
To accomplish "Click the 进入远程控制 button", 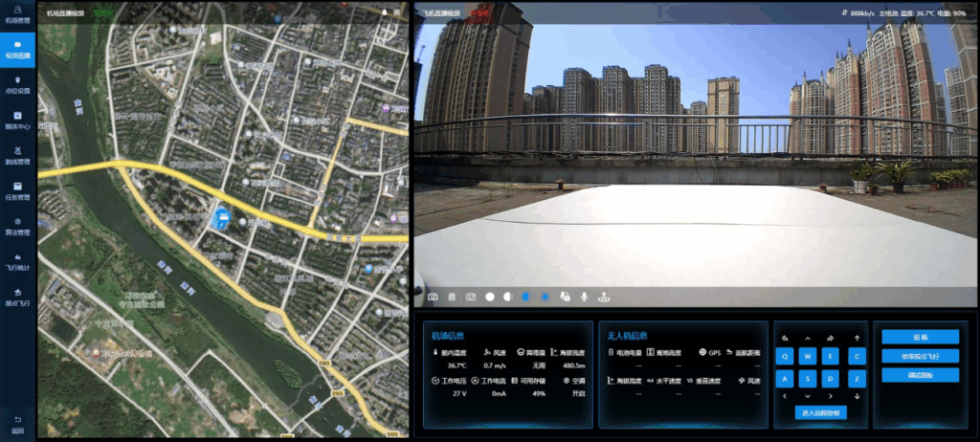I will pos(820,412).
